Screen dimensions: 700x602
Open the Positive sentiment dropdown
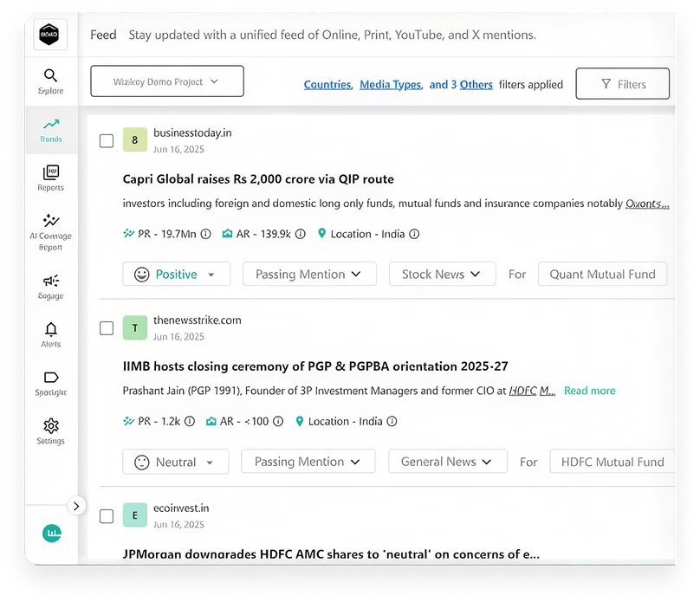[177, 274]
